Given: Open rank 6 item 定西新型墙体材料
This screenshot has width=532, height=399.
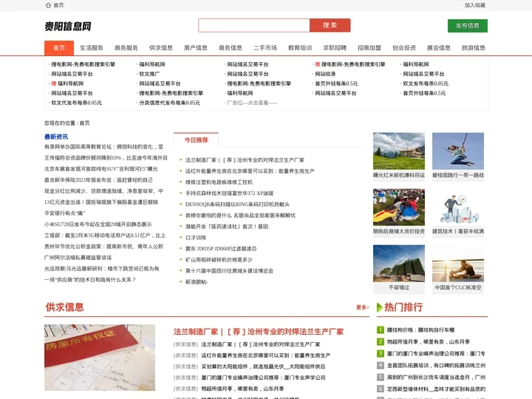Looking at the screenshot, I should [437, 389].
